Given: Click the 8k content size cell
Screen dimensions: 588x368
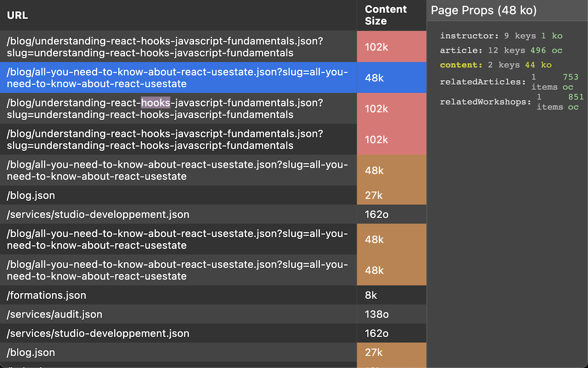Looking at the screenshot, I should pos(371,295).
